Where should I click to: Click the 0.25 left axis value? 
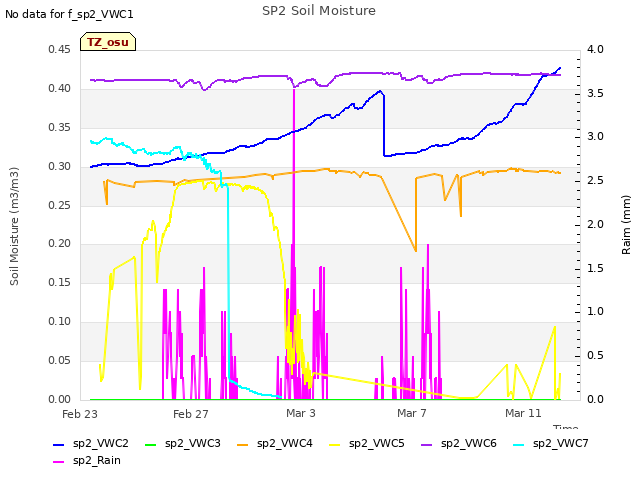click(x=60, y=205)
